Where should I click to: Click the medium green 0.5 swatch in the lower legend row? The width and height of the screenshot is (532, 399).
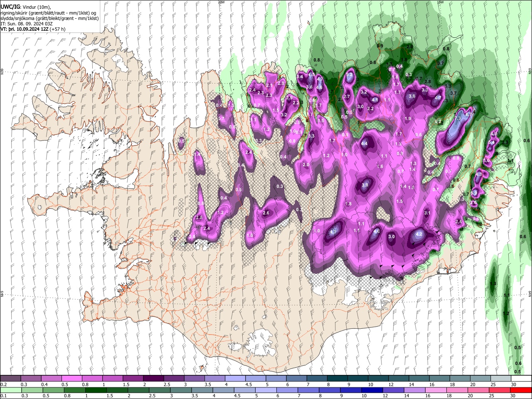coord(53,390)
